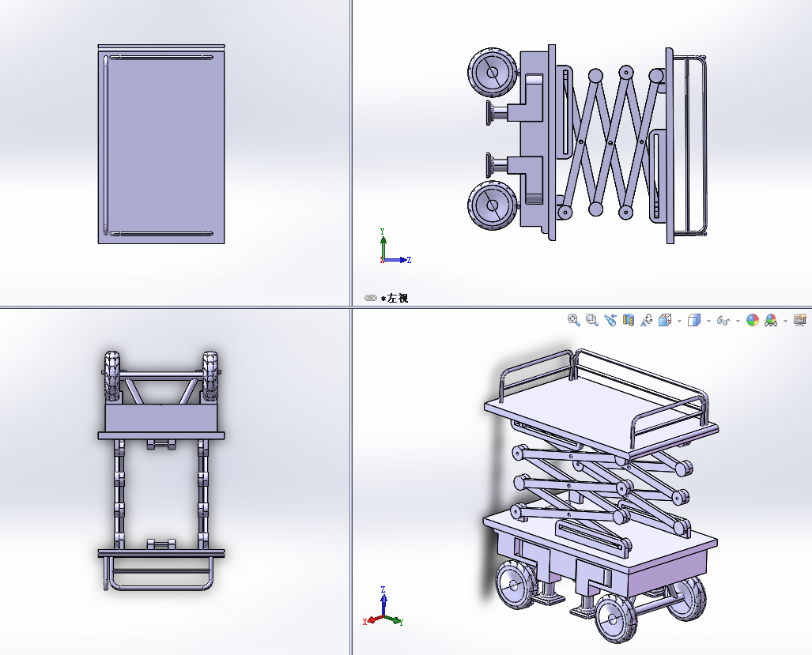
Task: Expand the View Orientation dropdown arrow
Action: [x=679, y=322]
